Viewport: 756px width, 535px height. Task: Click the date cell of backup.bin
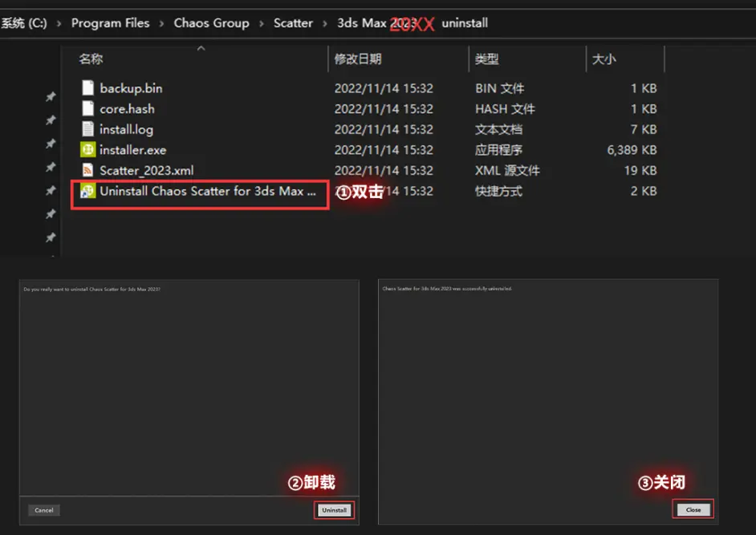pyautogui.click(x=384, y=88)
